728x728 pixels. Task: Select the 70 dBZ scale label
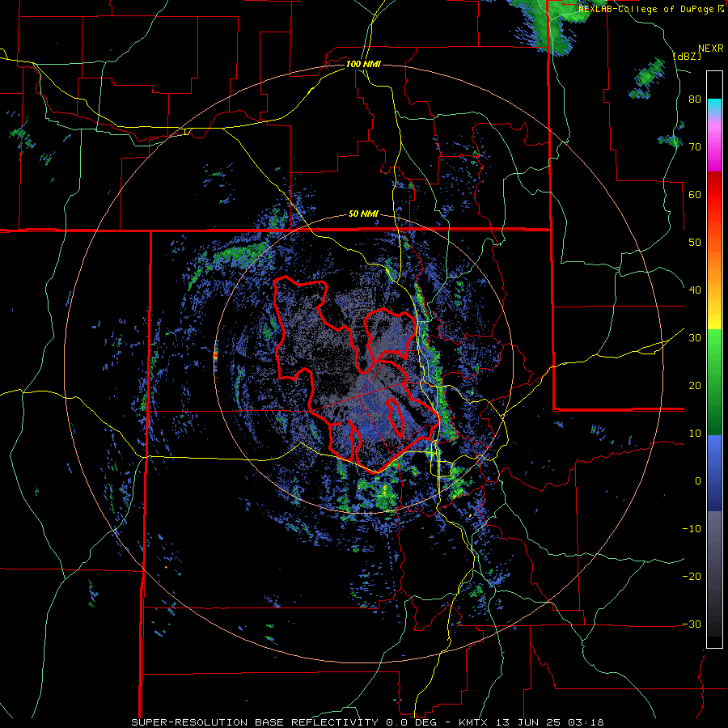point(695,147)
